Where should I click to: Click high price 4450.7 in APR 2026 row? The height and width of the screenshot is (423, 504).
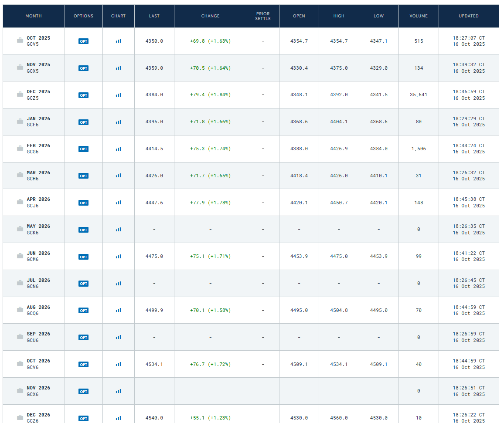coord(339,203)
